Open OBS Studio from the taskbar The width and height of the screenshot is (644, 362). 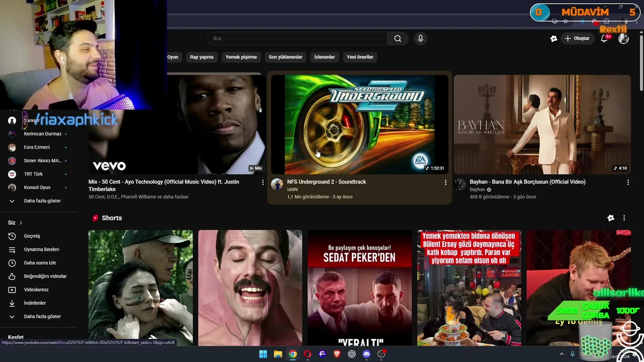tap(381, 354)
